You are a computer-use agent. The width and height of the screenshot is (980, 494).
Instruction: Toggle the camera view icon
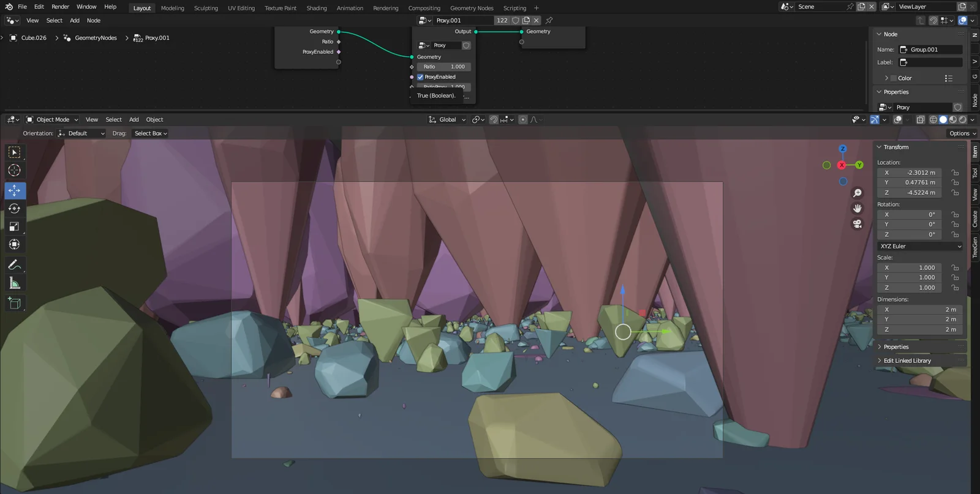coord(858,223)
